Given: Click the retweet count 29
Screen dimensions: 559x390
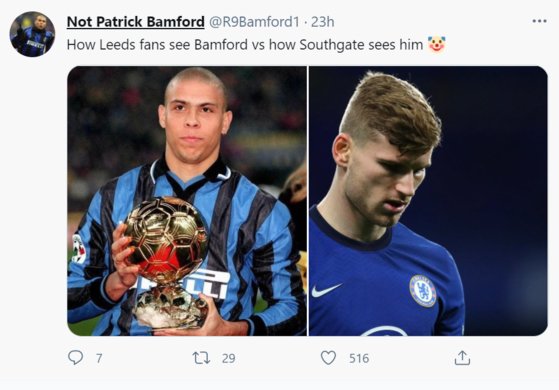Looking at the screenshot, I should point(229,358).
